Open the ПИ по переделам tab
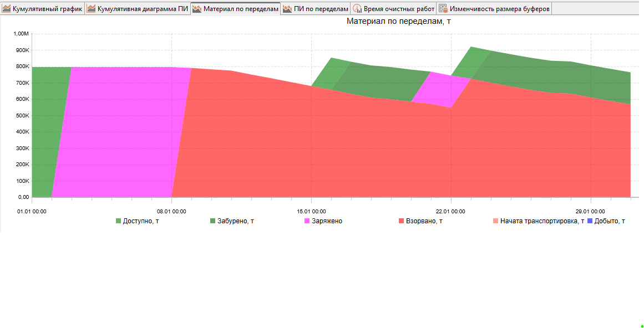Screen dimensions: 644x328 click(x=316, y=8)
